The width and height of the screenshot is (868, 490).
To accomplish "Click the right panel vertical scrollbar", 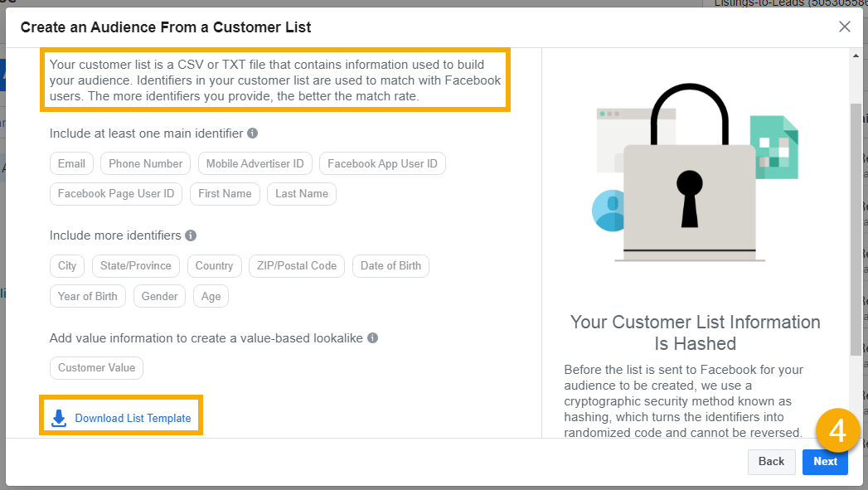I will coord(856,229).
